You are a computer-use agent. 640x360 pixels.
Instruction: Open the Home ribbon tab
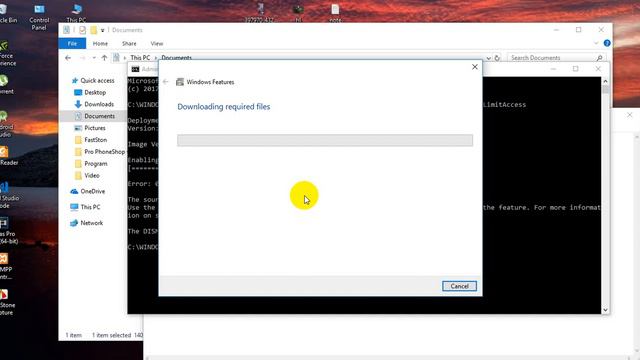point(100,43)
